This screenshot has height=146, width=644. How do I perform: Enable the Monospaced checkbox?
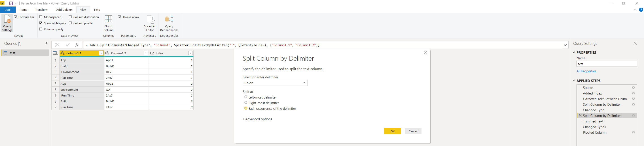(41, 17)
